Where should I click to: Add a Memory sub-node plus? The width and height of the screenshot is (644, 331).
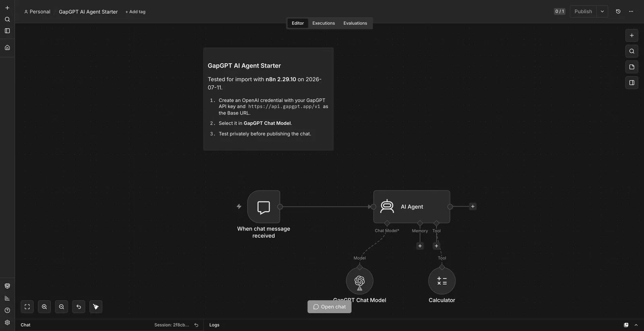click(420, 246)
